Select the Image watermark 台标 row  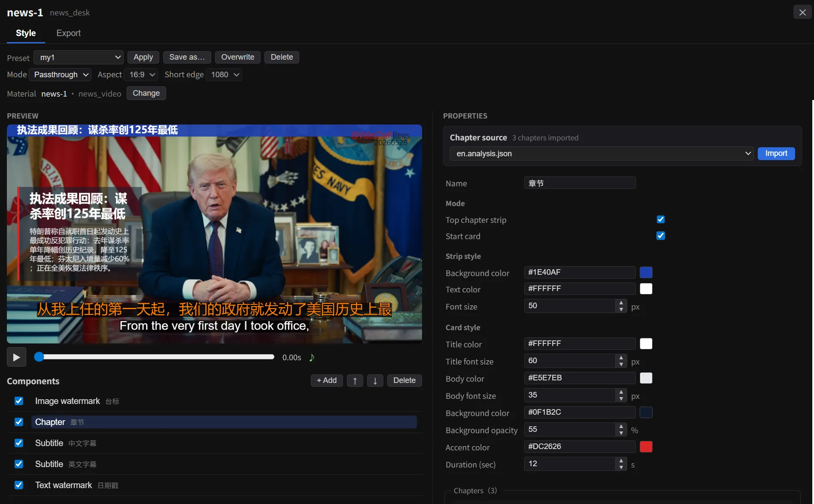pos(224,401)
